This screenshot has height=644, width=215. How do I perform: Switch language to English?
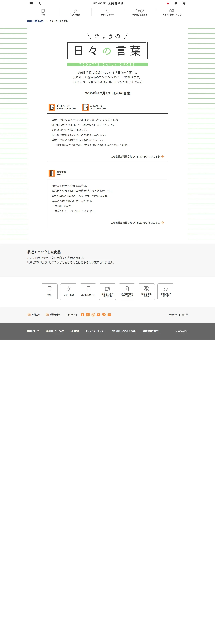click(173, 315)
